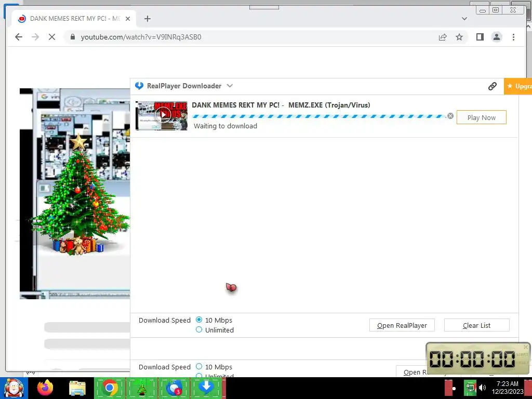Select the 10 Mbps download speed
This screenshot has height=399, width=532.
pos(199,320)
